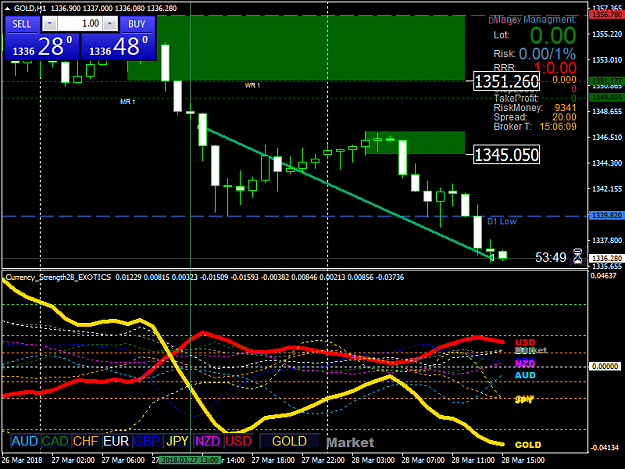Select the 1345.050 zone price label

(506, 155)
